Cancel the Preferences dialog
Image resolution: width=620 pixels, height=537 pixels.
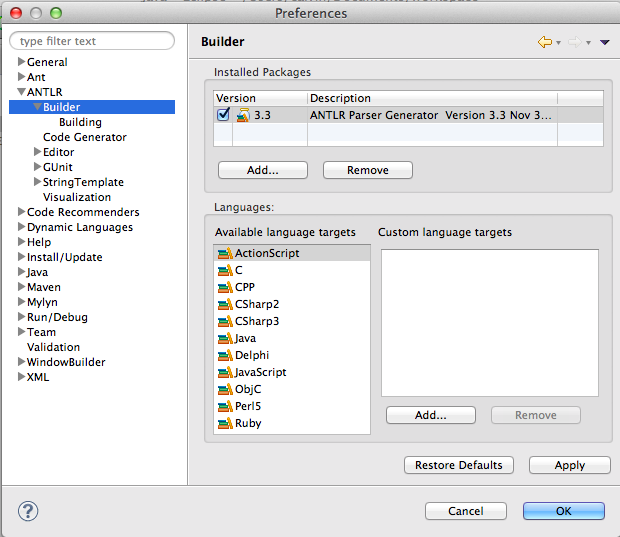(466, 511)
